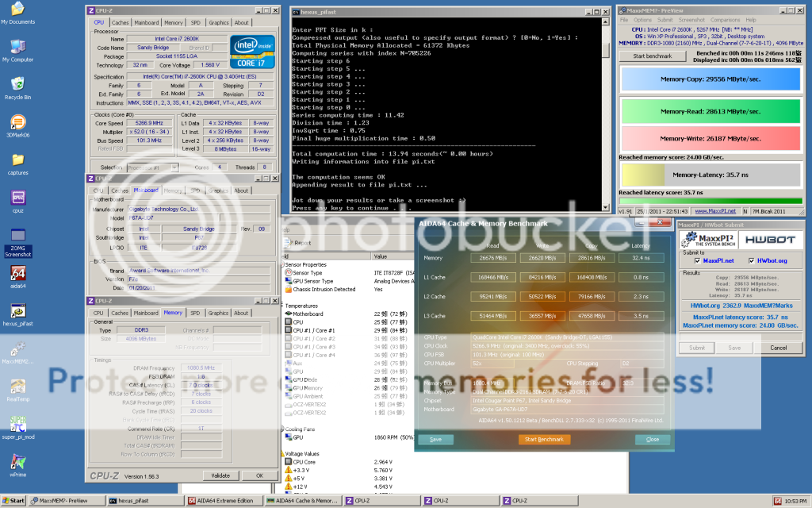Open the Help menu in MaxxMEM
Screen dimensions: 812x508
click(x=751, y=20)
